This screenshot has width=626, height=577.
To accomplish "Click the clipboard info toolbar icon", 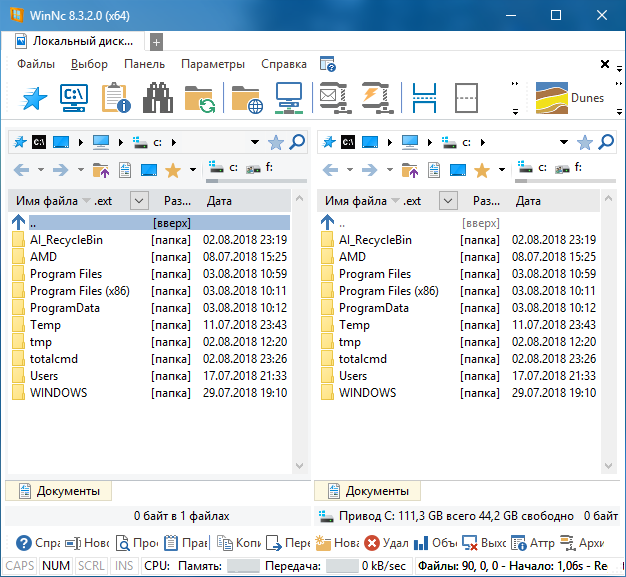I will point(117,98).
